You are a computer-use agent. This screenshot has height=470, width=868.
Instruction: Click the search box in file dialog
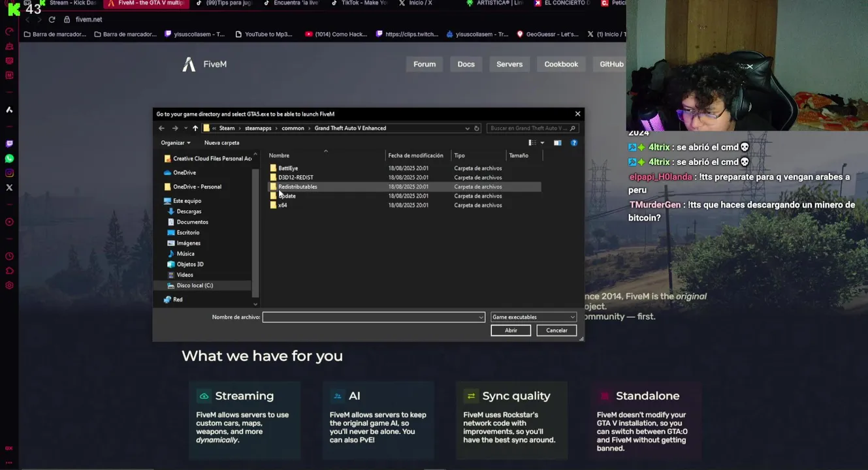pyautogui.click(x=532, y=128)
